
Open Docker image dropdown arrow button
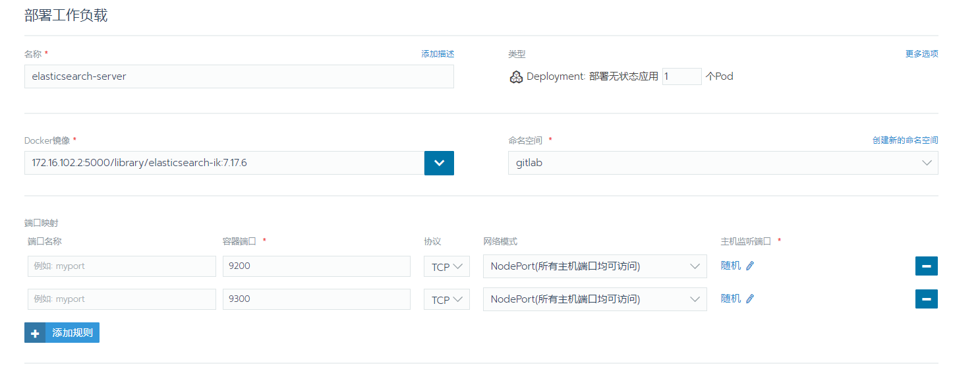439,163
